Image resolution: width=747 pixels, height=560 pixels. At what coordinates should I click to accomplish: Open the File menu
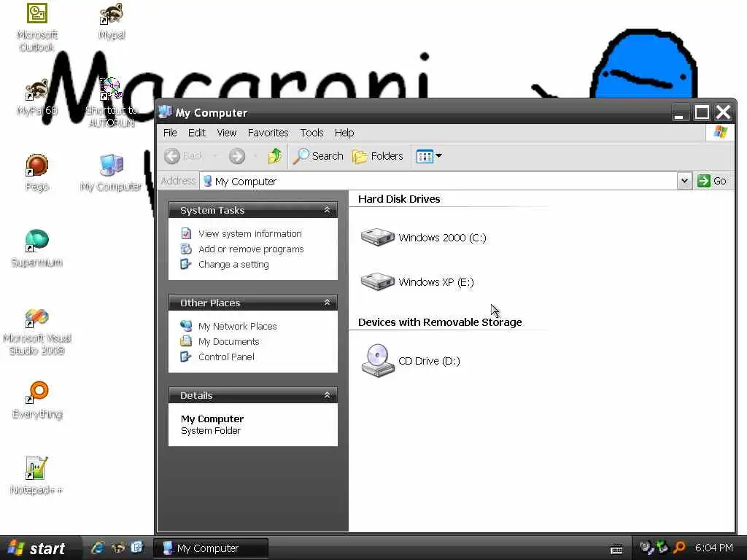(x=169, y=133)
